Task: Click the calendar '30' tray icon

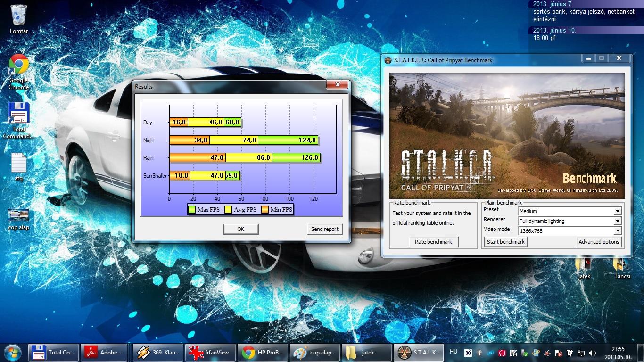Action: (x=468, y=353)
